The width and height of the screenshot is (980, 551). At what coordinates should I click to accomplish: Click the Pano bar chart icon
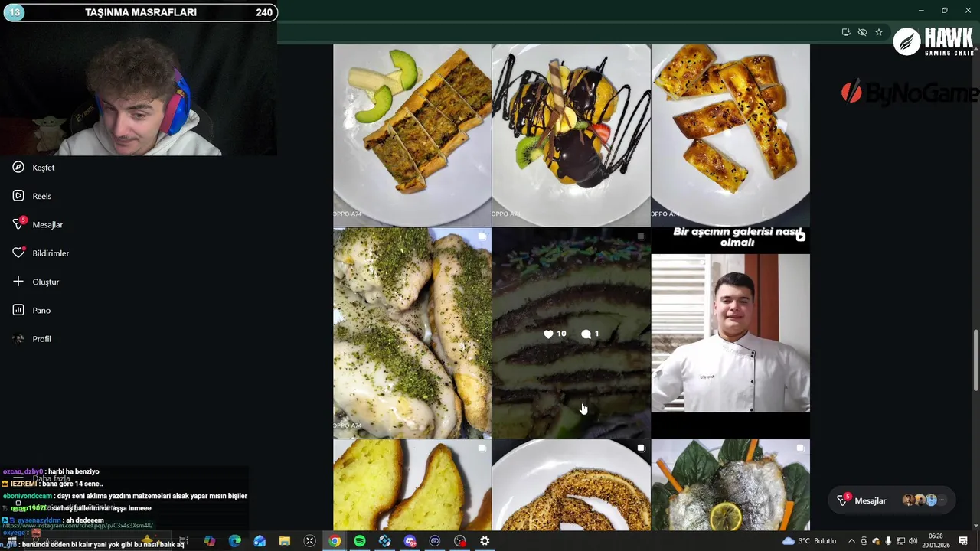pyautogui.click(x=18, y=310)
